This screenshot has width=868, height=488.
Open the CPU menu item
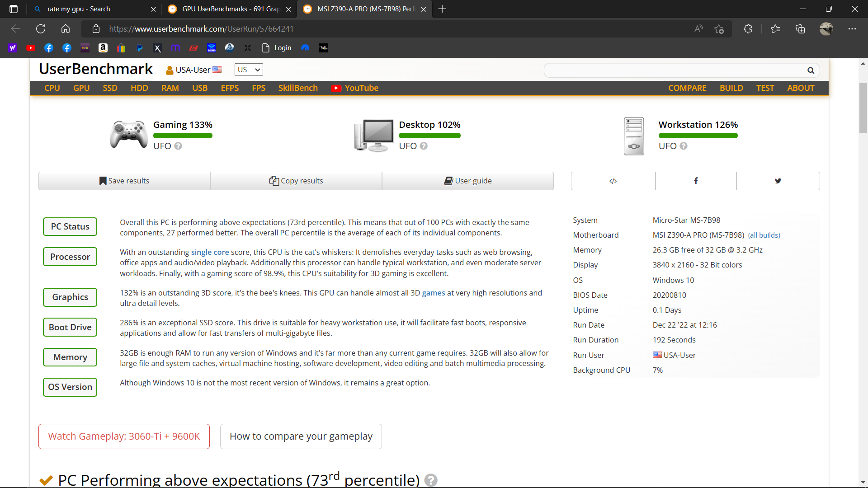point(52,88)
